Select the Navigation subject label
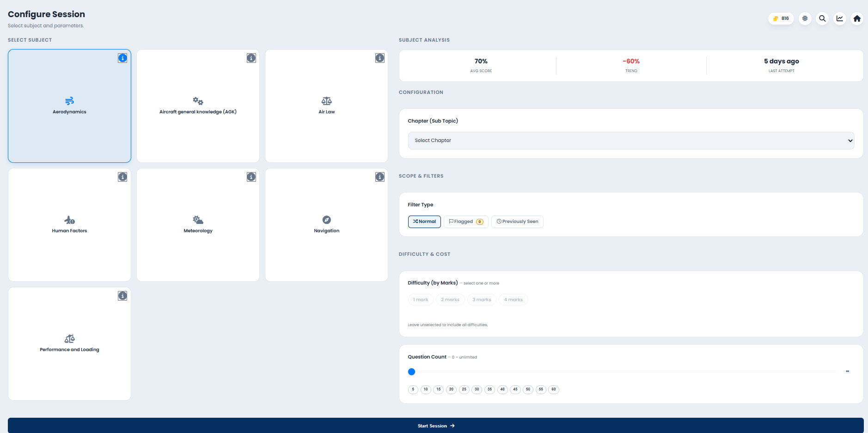The width and height of the screenshot is (868, 433). [326, 231]
